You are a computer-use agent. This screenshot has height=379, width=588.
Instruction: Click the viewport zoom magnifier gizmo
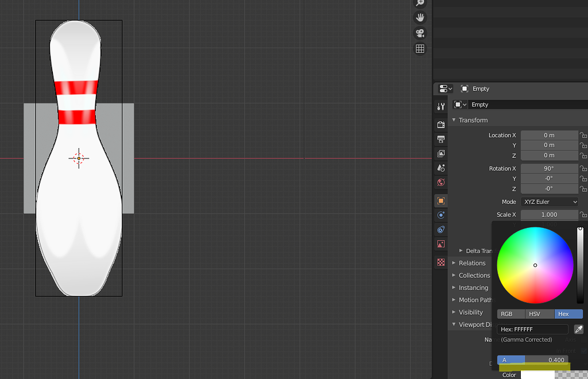[420, 3]
